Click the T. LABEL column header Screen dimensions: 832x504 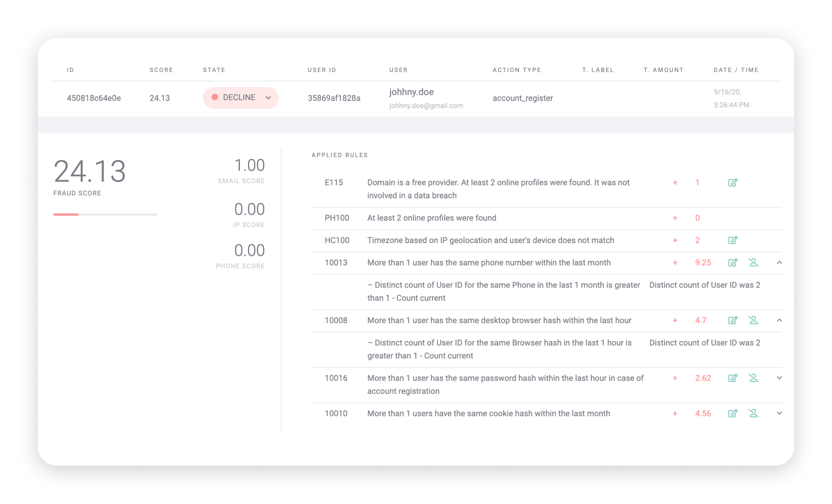pos(598,70)
